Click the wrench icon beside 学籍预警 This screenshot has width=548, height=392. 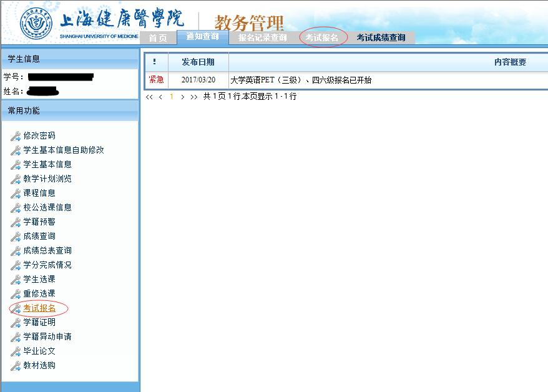(16, 222)
